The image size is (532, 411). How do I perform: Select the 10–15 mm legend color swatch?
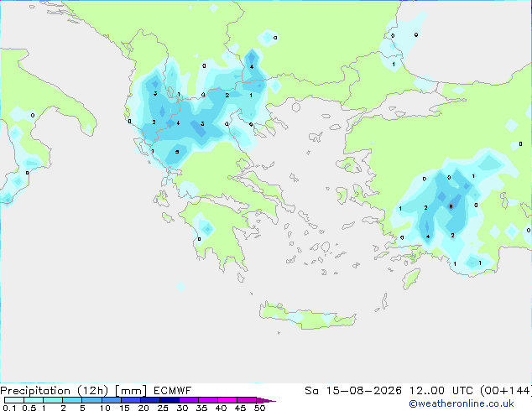112,400
